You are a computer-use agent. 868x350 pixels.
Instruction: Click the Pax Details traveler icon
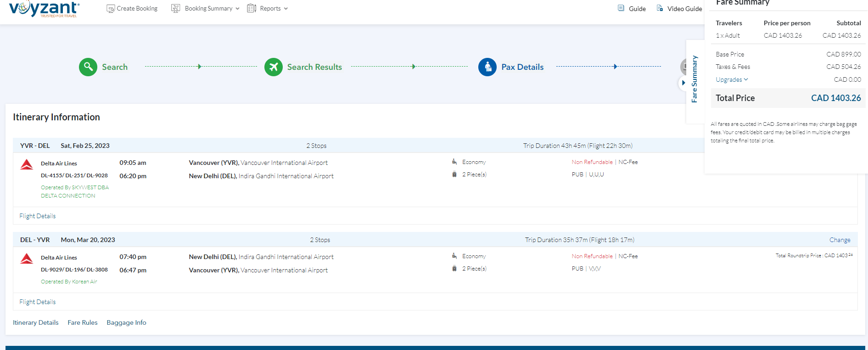(x=487, y=67)
